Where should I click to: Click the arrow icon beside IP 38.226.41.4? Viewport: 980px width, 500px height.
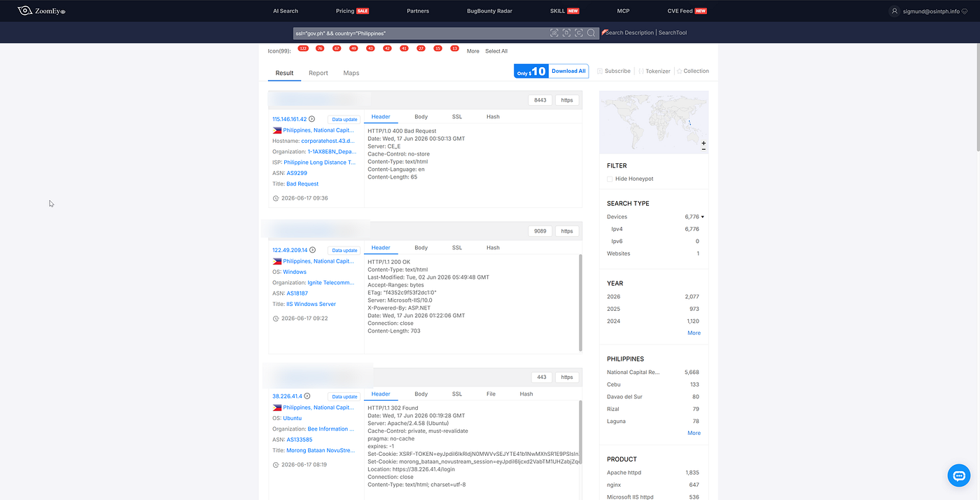(307, 396)
